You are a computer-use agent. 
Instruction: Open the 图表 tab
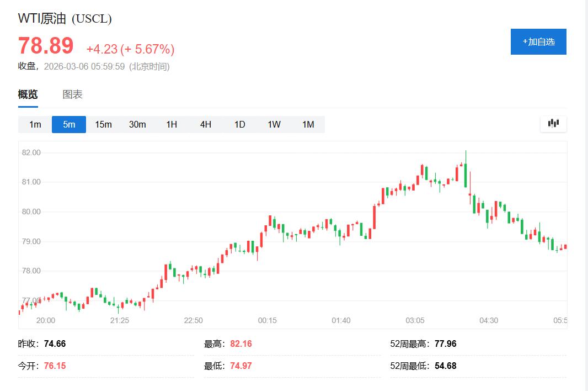pos(72,94)
